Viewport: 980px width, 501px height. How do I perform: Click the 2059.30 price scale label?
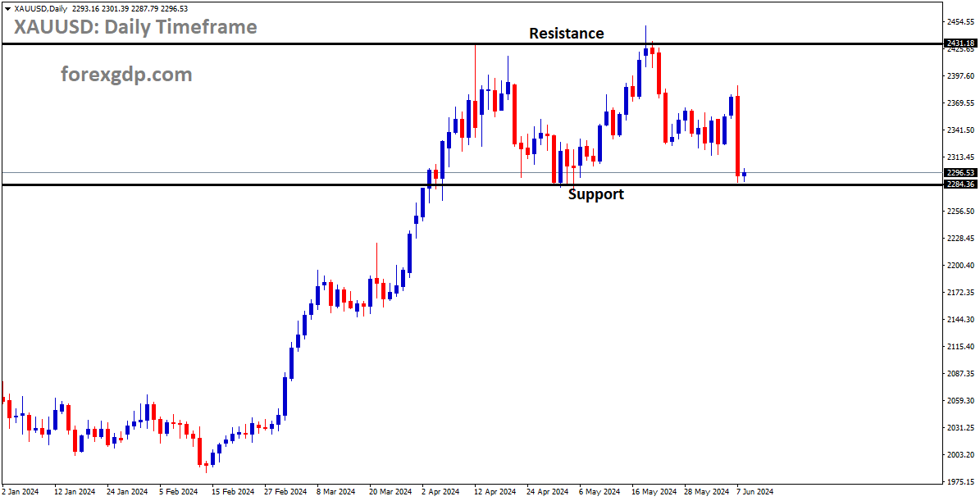tap(960, 400)
